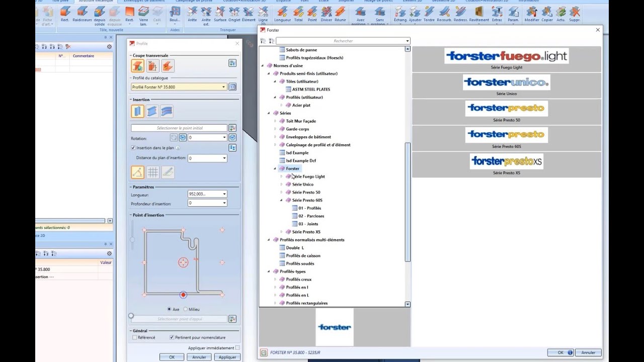Click OK in the Forster catalogue window
Screen dimensions: 644x362
point(560,352)
